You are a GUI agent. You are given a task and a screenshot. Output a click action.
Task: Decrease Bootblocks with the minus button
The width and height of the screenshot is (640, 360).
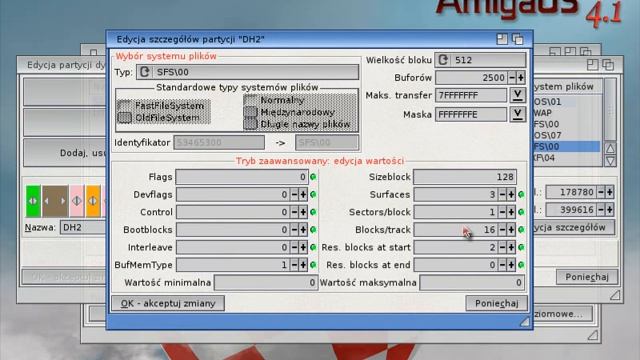(294, 229)
